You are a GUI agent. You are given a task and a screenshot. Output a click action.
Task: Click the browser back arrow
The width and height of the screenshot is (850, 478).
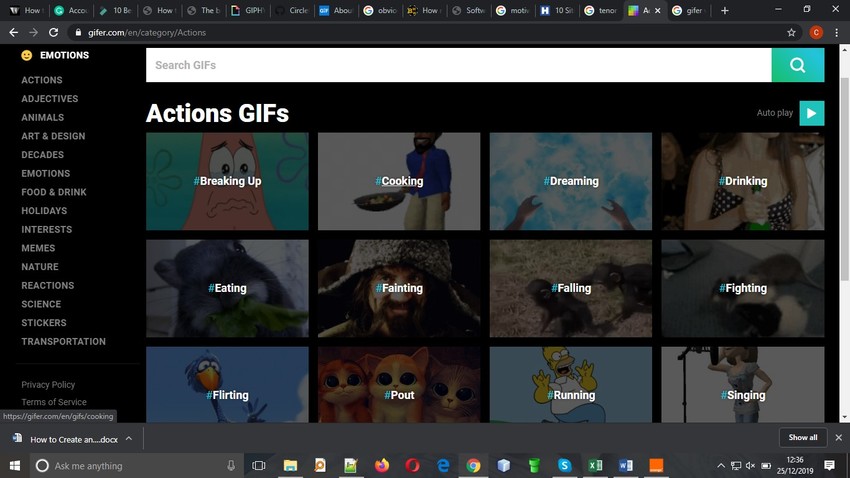pos(14,33)
